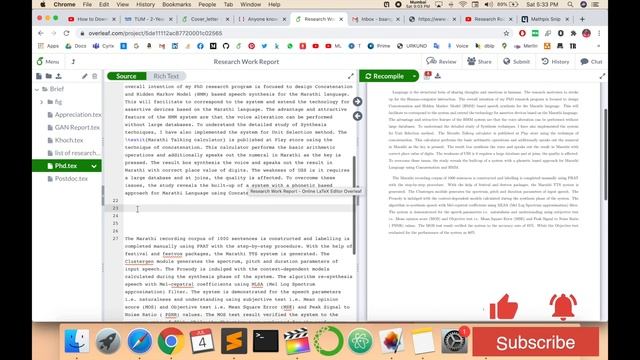This screenshot has height=360, width=640.
Task: Expand source editor to full width
Action: pos(351,76)
